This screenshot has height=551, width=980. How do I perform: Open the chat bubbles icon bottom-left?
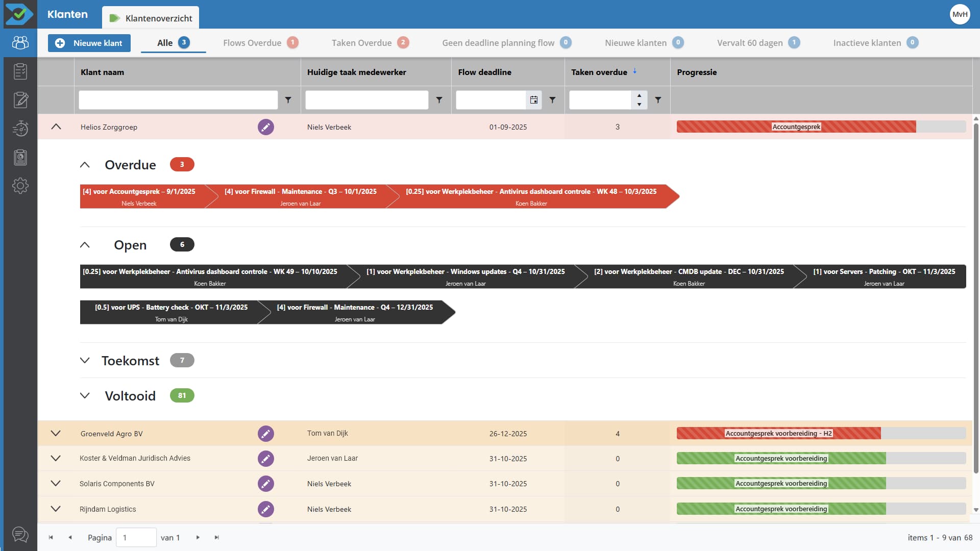20,535
